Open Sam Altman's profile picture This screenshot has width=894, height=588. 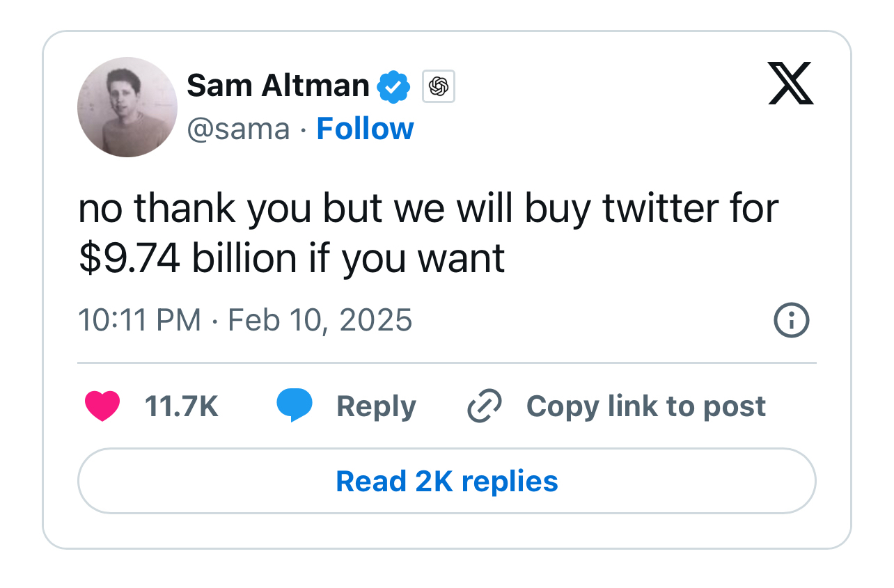[127, 107]
